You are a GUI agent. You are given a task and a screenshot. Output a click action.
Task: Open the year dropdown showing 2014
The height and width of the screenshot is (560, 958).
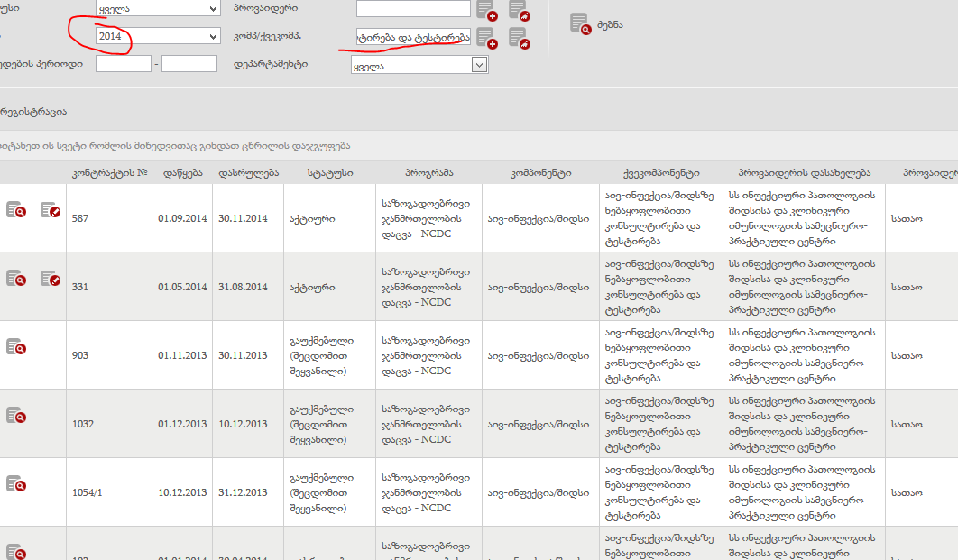click(158, 36)
